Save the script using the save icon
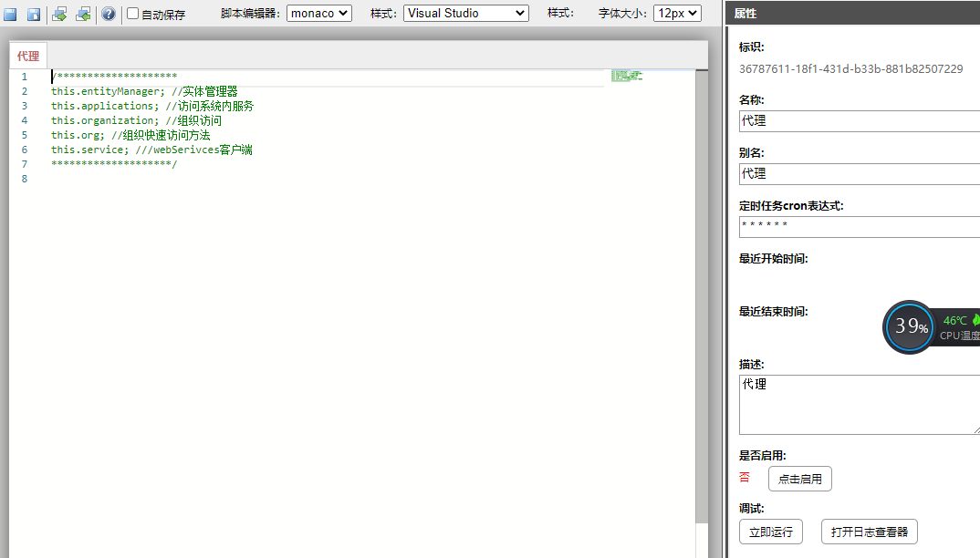Image resolution: width=980 pixels, height=558 pixels. click(11, 14)
